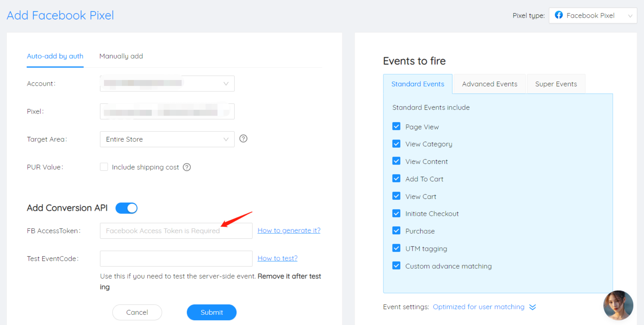Open the Account dropdown
Image resolution: width=644 pixels, height=325 pixels.
[167, 83]
